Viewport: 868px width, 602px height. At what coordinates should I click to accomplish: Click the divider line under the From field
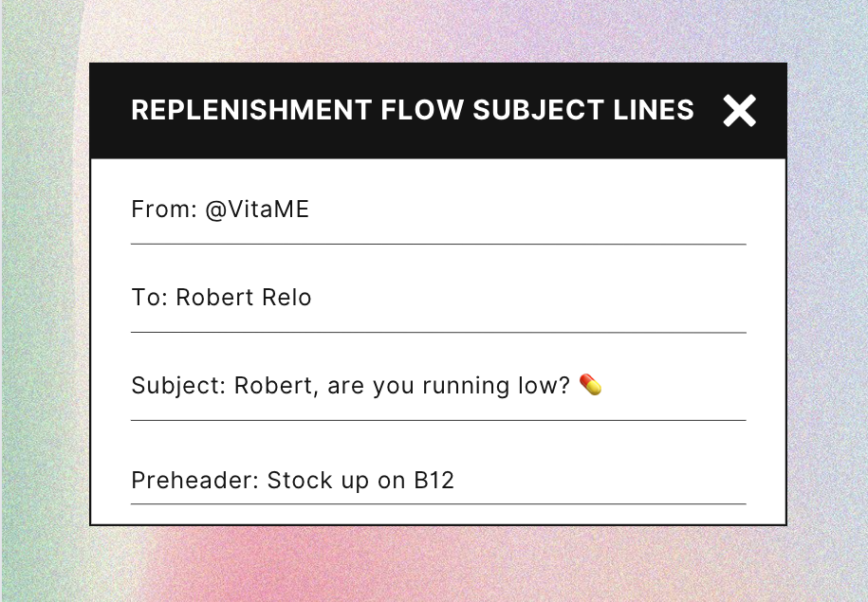point(438,244)
